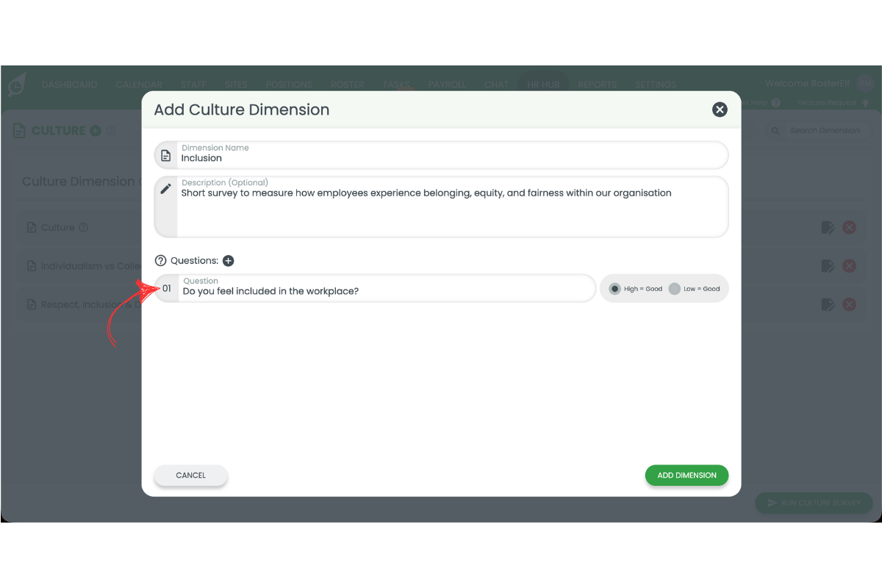Click the Questions help question-mark icon

pos(159,260)
